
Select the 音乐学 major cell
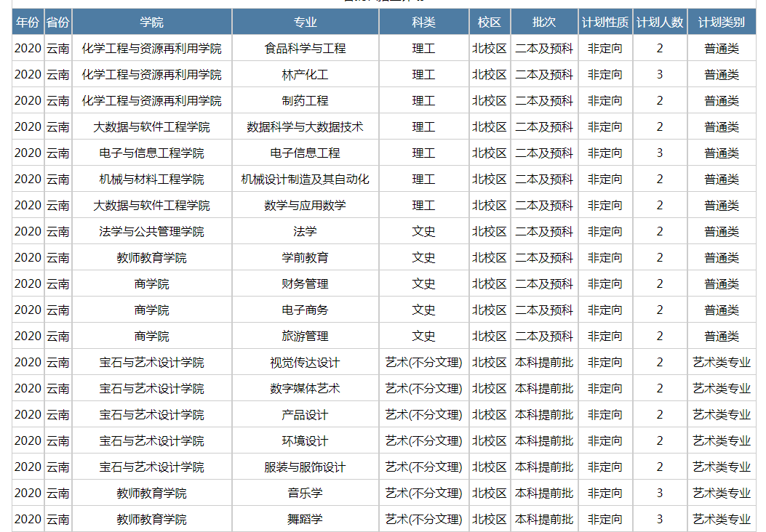[305, 493]
